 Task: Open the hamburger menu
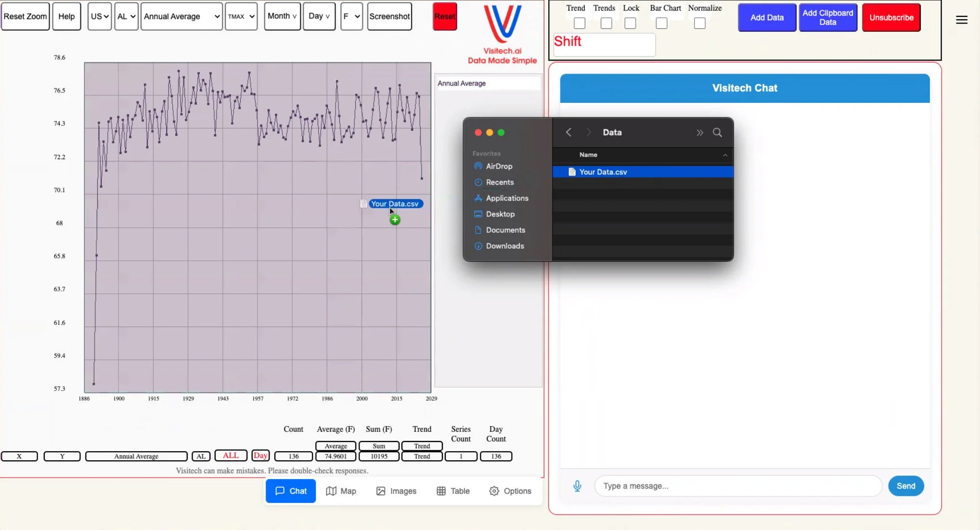click(x=962, y=20)
